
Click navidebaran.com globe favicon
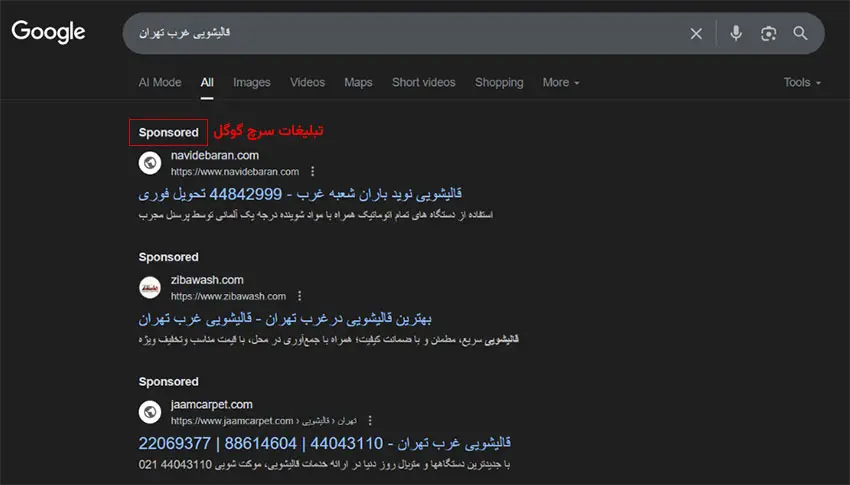click(150, 163)
